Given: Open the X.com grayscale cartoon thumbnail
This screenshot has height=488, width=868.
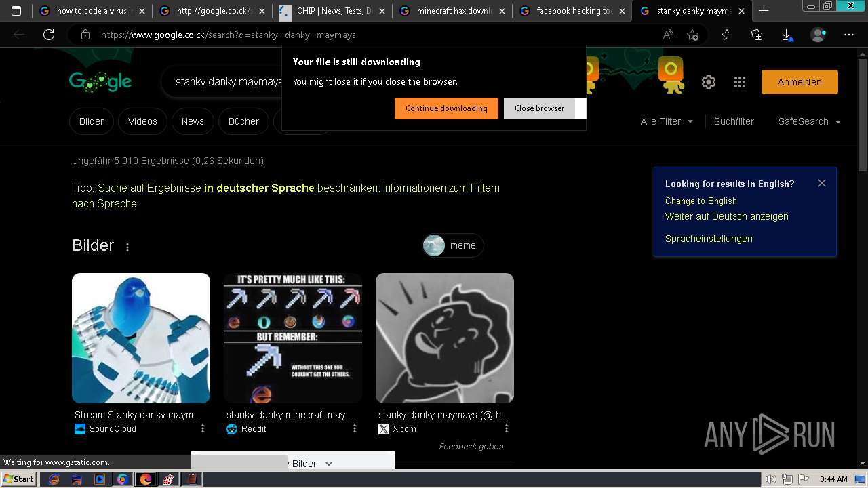Looking at the screenshot, I should [445, 338].
